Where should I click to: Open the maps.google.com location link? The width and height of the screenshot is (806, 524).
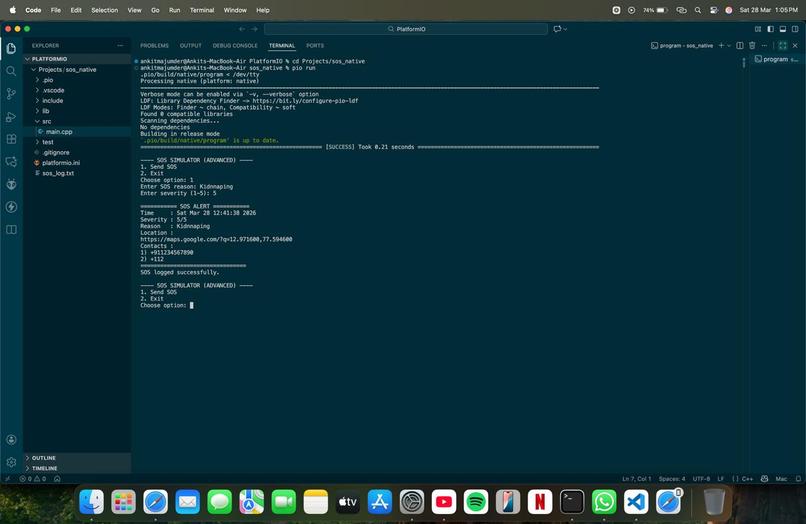pyautogui.click(x=216, y=239)
